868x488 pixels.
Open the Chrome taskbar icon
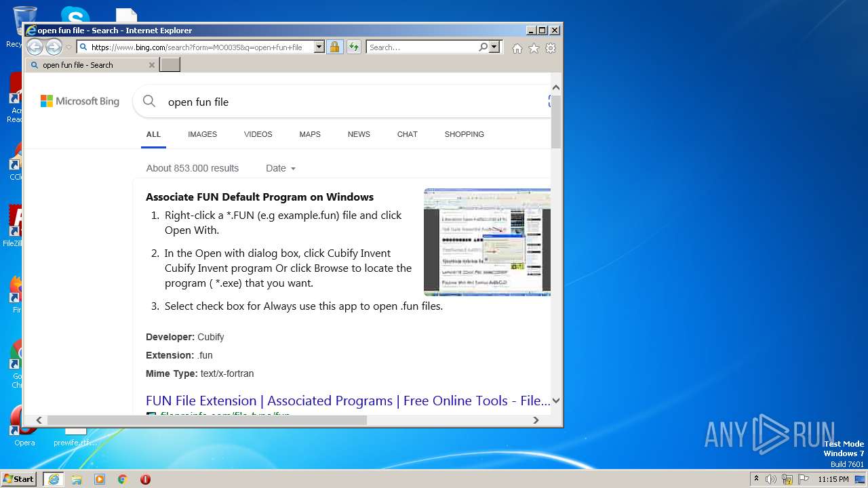click(123, 479)
